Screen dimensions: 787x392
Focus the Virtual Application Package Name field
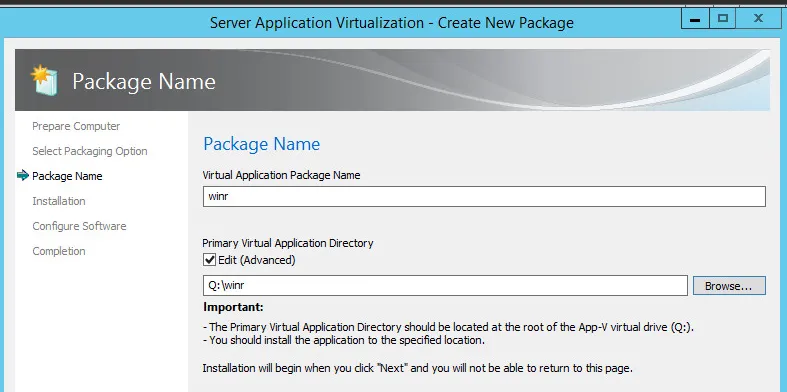(484, 196)
